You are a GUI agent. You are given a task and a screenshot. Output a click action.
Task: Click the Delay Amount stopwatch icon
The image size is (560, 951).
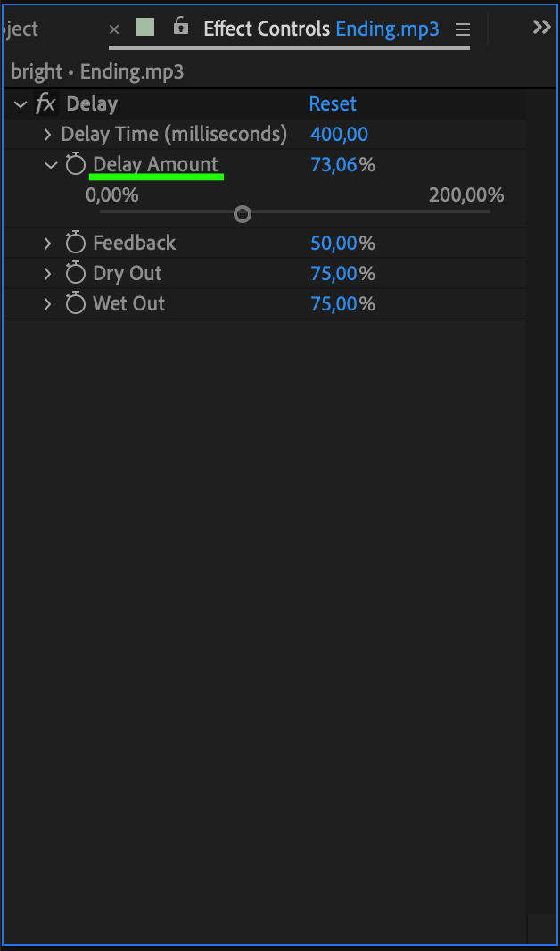(76, 165)
